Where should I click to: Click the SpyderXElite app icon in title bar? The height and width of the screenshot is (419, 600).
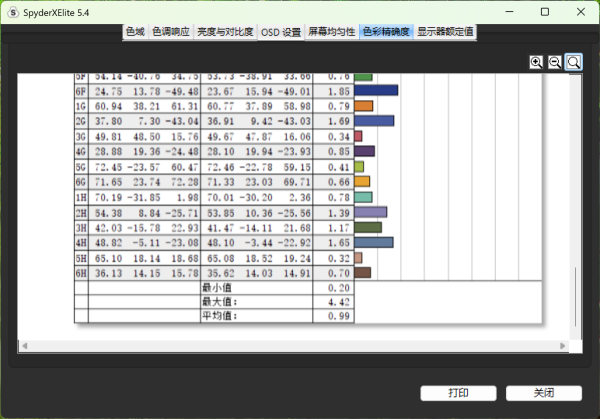[x=13, y=13]
